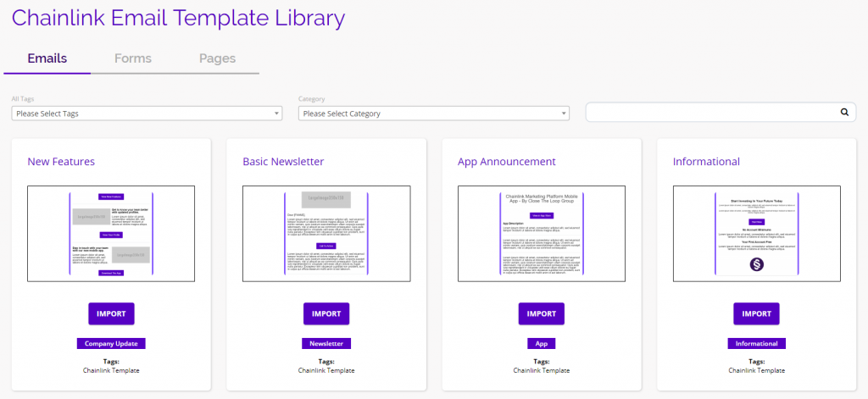Switch to the Emails tab
Viewport: 868px width, 399px height.
[x=47, y=58]
